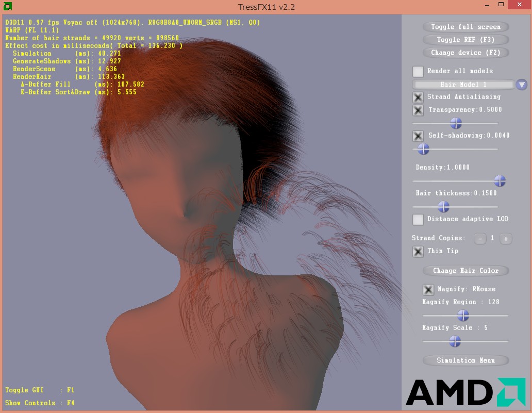Open the Hair Model 1 dropdown arrow
532x413 pixels.
point(521,85)
